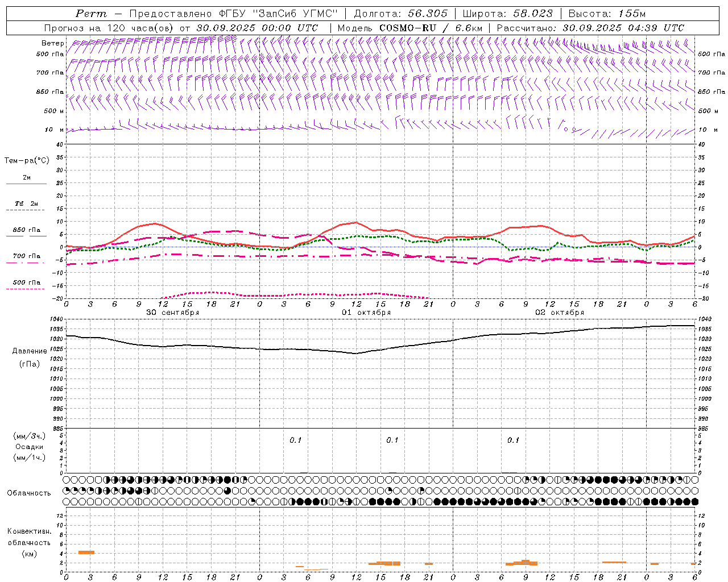Click the "Облачность" cloud cover label
Image resolution: width=728 pixels, height=582 pixels.
click(29, 493)
